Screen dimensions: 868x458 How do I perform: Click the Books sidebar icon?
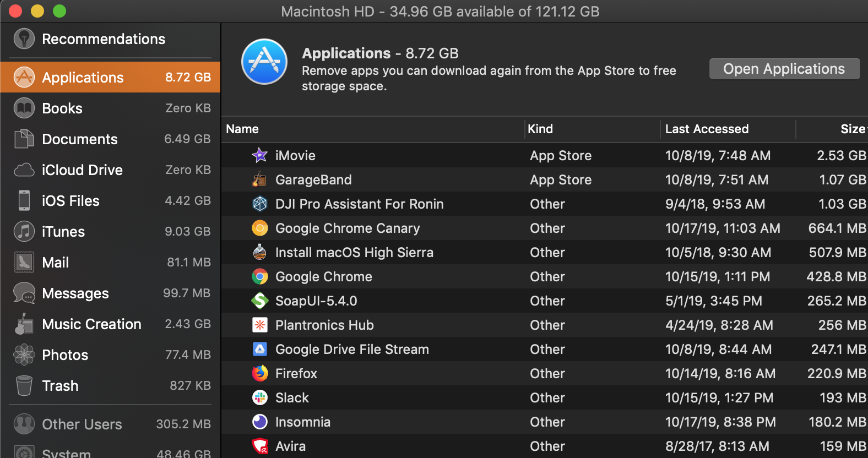click(x=24, y=108)
